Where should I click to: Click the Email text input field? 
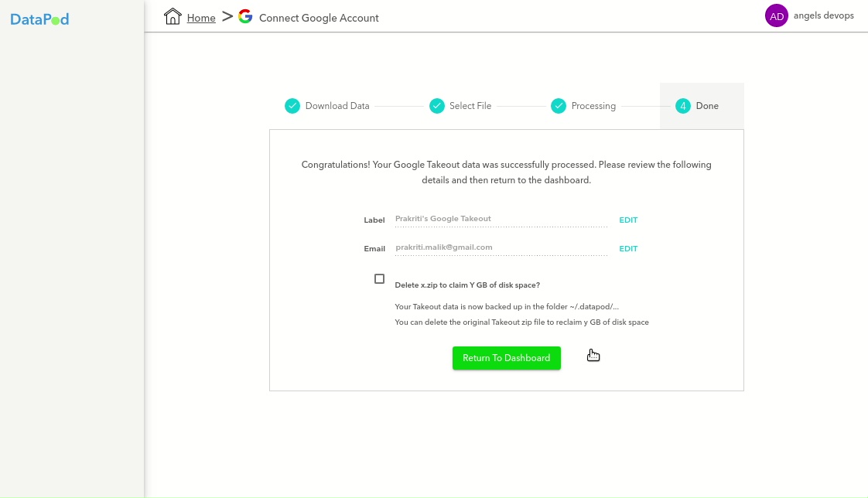(501, 247)
